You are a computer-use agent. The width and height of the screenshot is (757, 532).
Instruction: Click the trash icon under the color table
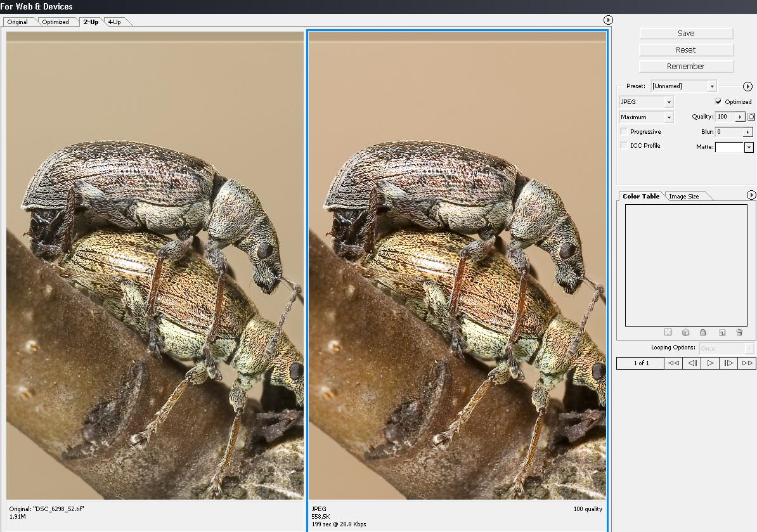click(x=739, y=332)
